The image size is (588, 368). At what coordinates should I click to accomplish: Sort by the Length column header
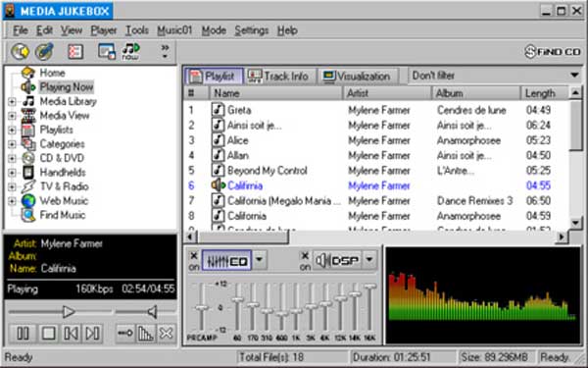pos(545,93)
